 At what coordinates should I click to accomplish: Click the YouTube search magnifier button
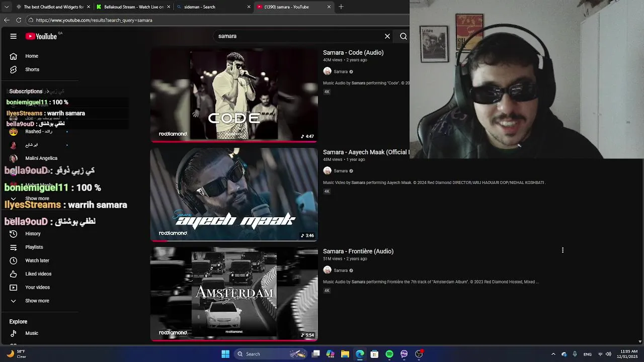(x=404, y=36)
